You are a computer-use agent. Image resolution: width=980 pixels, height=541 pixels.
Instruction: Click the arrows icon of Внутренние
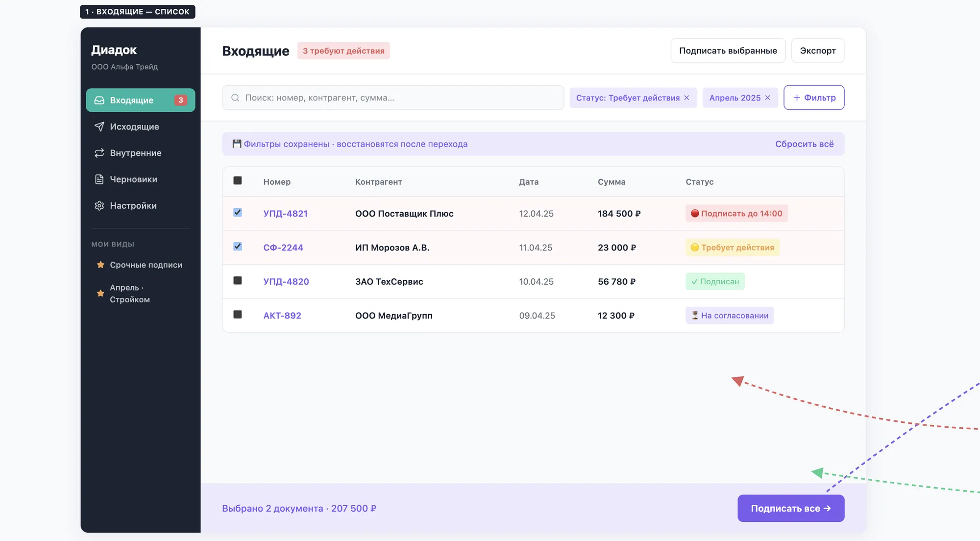99,153
